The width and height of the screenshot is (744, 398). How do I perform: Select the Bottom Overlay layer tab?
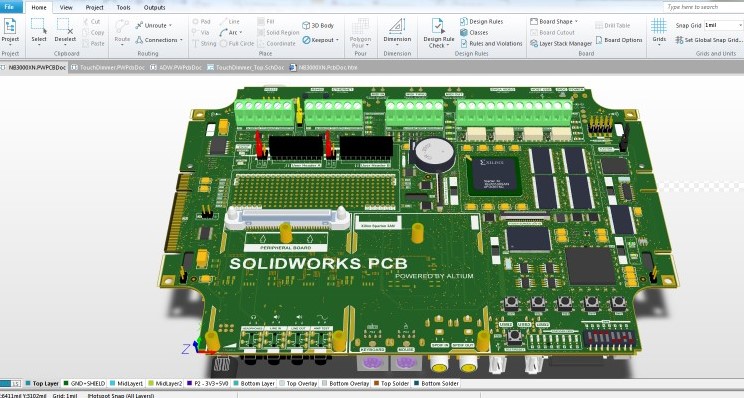pyautogui.click(x=345, y=383)
